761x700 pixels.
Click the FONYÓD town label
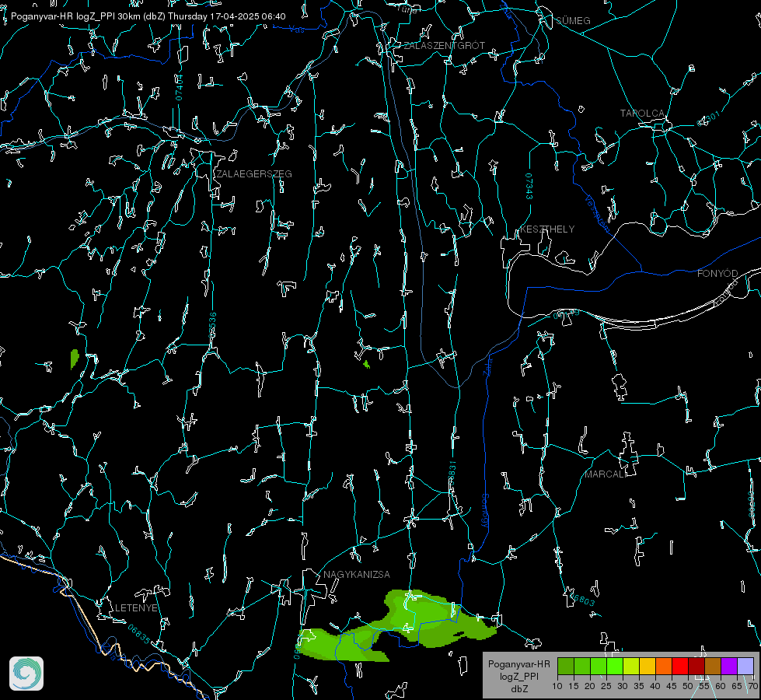click(x=717, y=274)
